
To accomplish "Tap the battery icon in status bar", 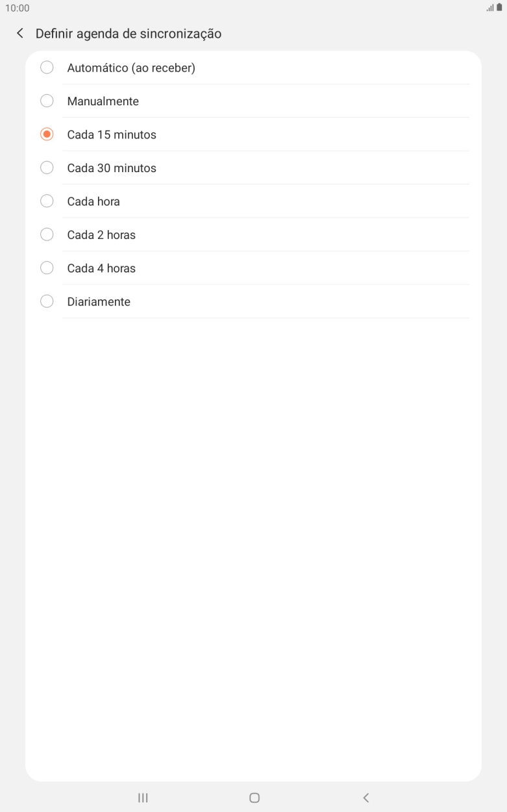I will pyautogui.click(x=500, y=8).
